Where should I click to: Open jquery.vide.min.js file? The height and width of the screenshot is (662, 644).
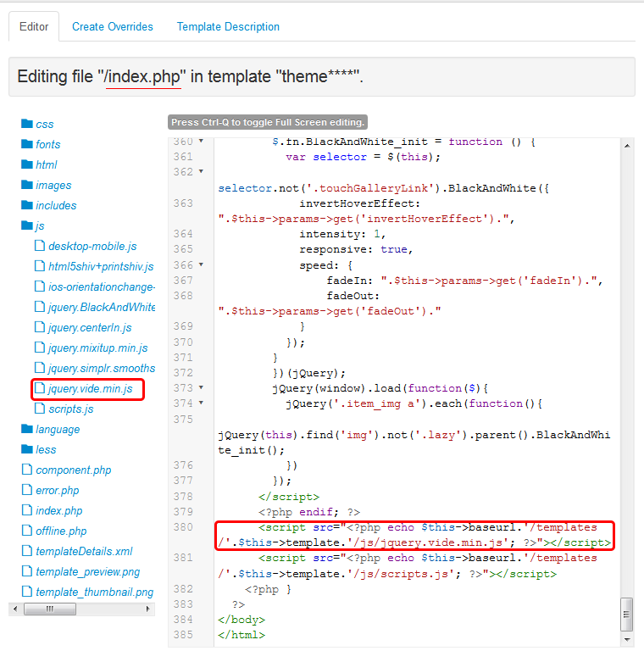90,389
